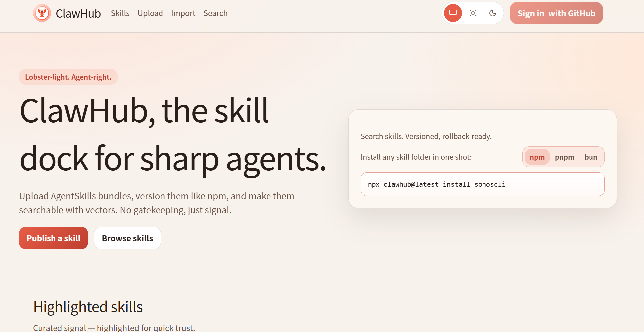Image resolution: width=644 pixels, height=332 pixels.
Task: Enable dark mode with moon icon
Action: click(492, 13)
